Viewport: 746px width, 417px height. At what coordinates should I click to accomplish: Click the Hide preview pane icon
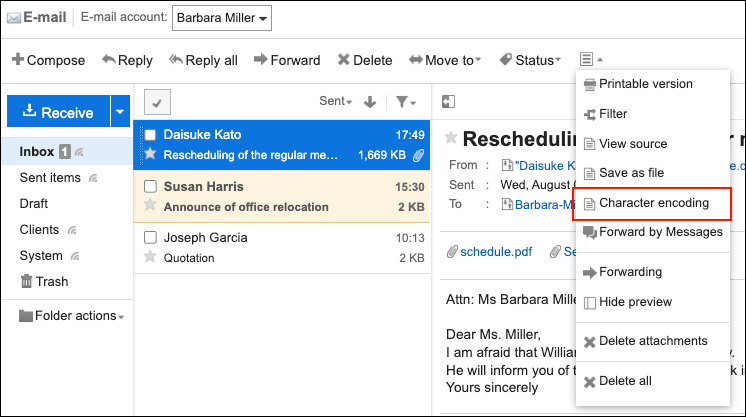(x=589, y=303)
